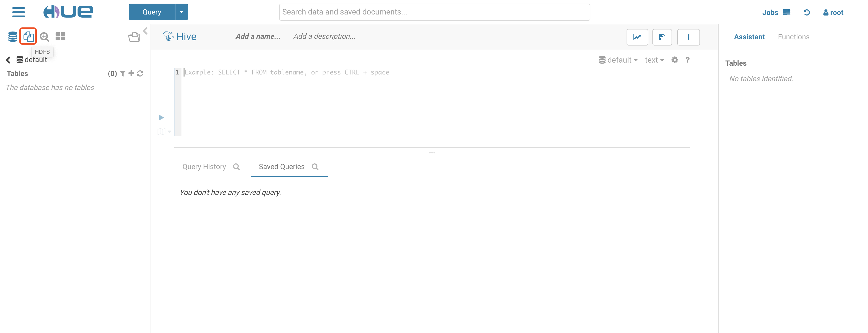
Task: Switch to the Saved Queries tab
Action: tap(282, 167)
